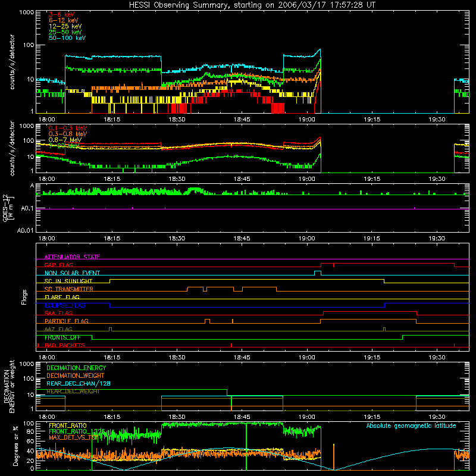This screenshot has height=476, width=476.
Task: Select the ATTENUATOR_STATE flag label
Action: tap(72, 257)
